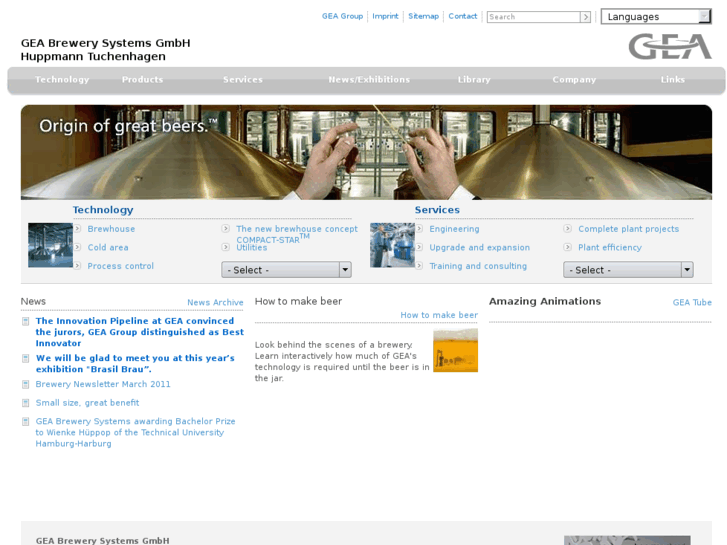The height and width of the screenshot is (545, 727).
Task: Open the Imprint link
Action: (x=385, y=16)
